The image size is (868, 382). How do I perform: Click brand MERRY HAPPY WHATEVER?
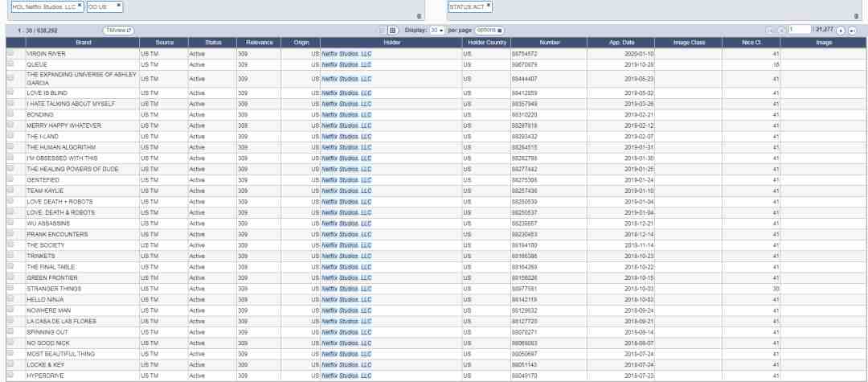pyautogui.click(x=63, y=125)
